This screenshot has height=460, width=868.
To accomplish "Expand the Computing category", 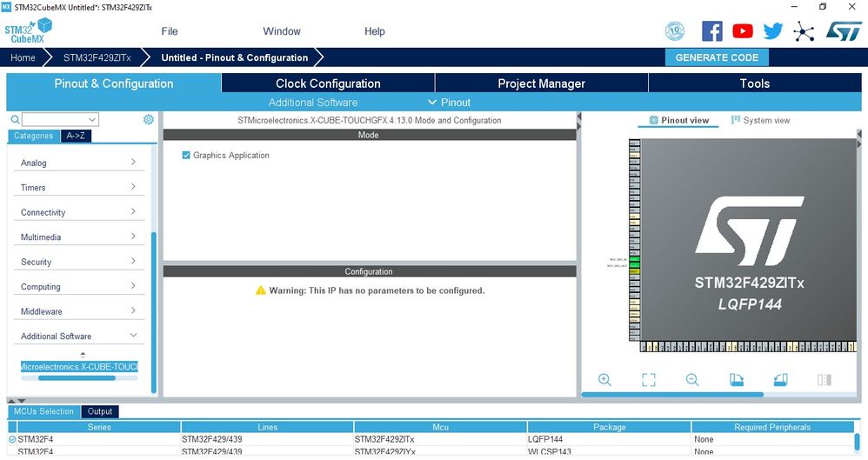I will tap(133, 285).
